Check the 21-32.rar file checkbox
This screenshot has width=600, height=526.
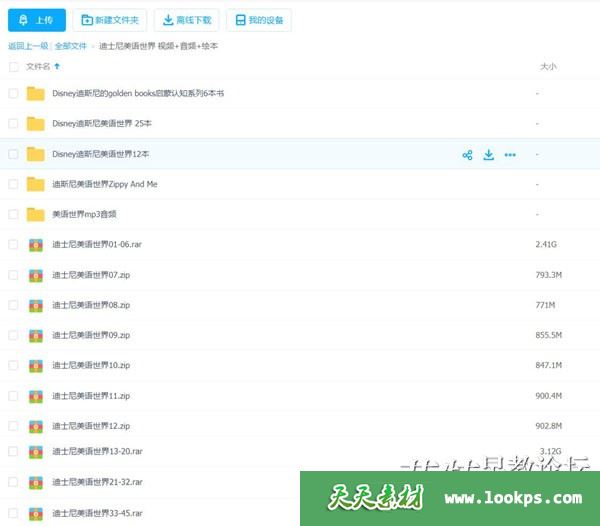point(13,482)
